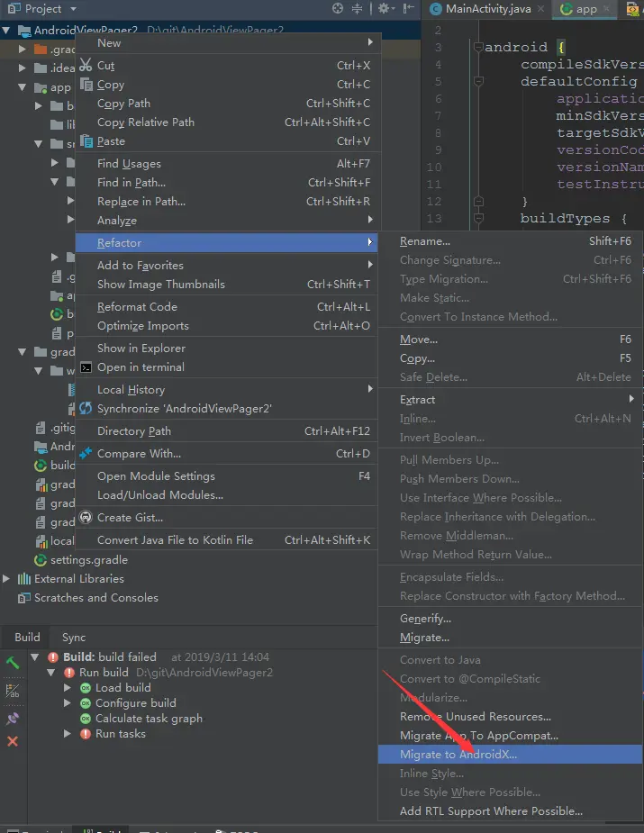
Task: Choose Rename… in the Refactor submenu
Action: click(x=511, y=241)
